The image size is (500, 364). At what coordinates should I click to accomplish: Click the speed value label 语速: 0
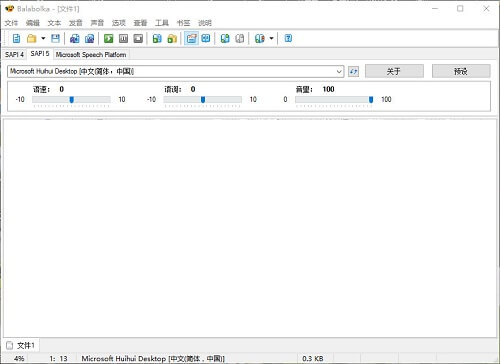point(48,89)
